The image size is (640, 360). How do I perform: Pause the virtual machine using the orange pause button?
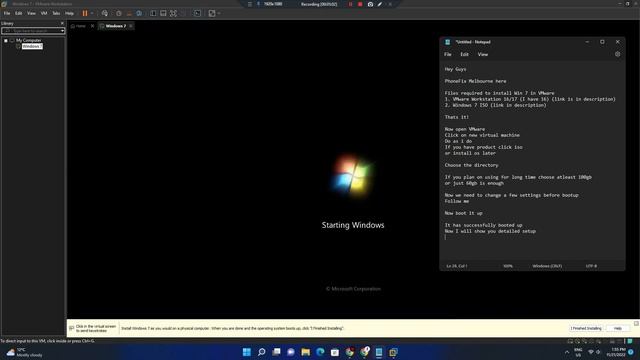click(x=85, y=13)
